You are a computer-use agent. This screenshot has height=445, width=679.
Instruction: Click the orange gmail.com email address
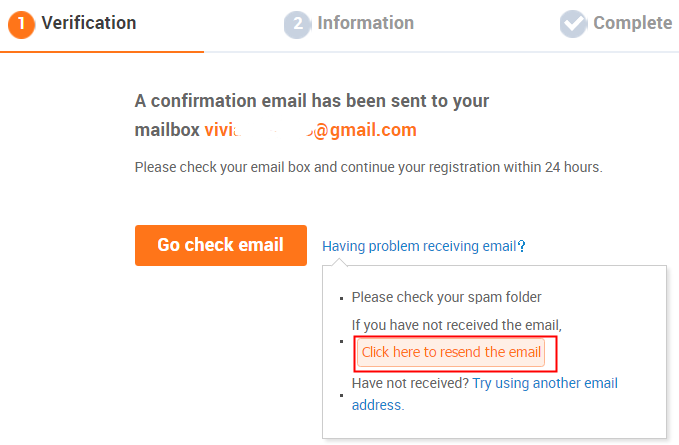(310, 130)
